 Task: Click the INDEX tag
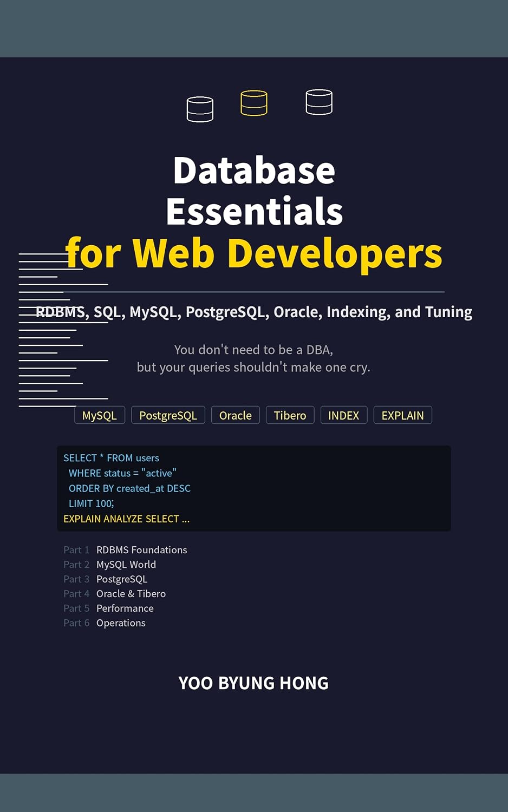pos(343,415)
